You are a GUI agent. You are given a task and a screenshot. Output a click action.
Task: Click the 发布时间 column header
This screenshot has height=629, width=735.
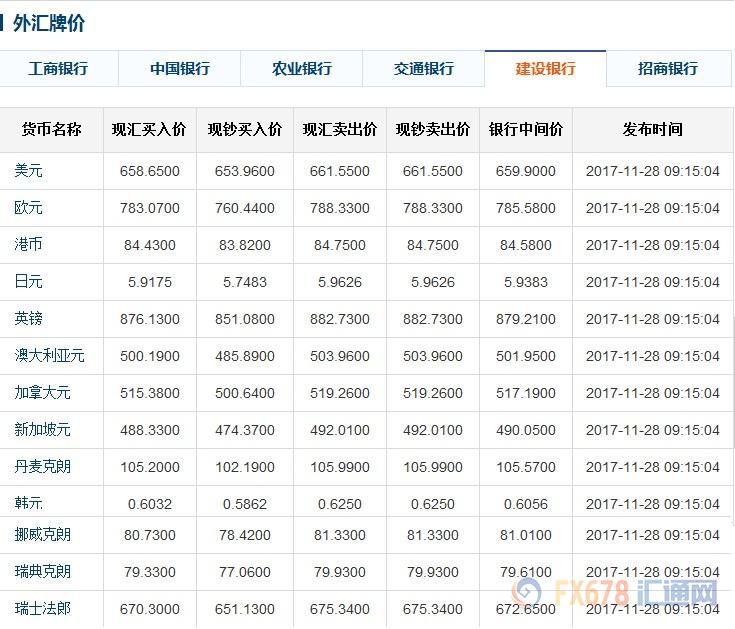point(652,129)
